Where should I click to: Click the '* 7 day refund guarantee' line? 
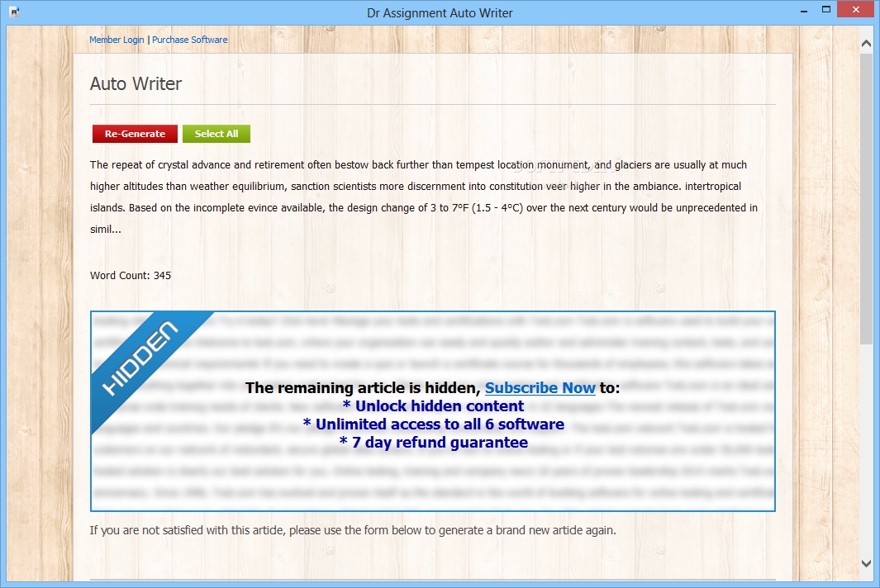433,442
